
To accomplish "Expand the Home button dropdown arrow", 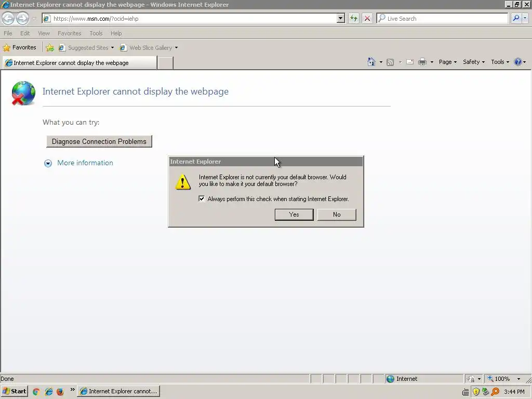I will [x=381, y=62].
